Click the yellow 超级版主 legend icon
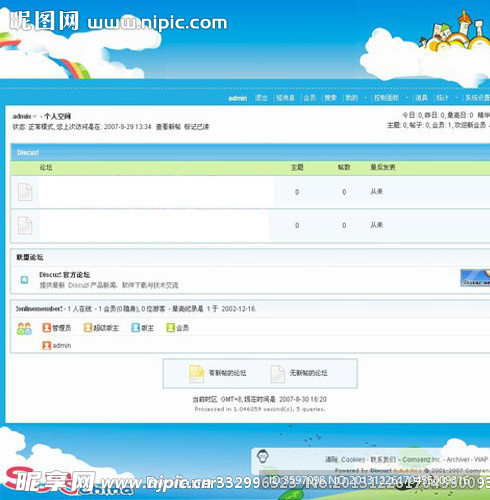Screen dimensions: 490x500 pos(88,328)
